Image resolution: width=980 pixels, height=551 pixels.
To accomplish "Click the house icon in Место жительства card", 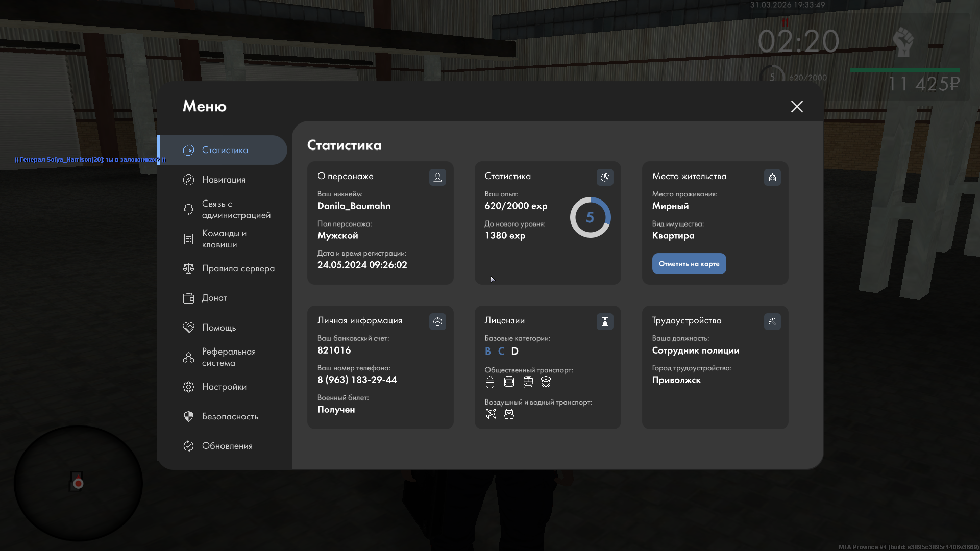I will pos(772,178).
